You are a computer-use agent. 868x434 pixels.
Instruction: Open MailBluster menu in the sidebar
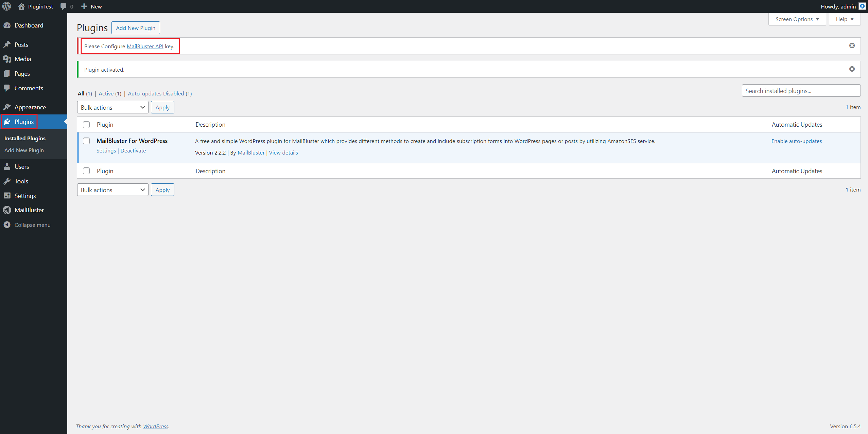(29, 210)
